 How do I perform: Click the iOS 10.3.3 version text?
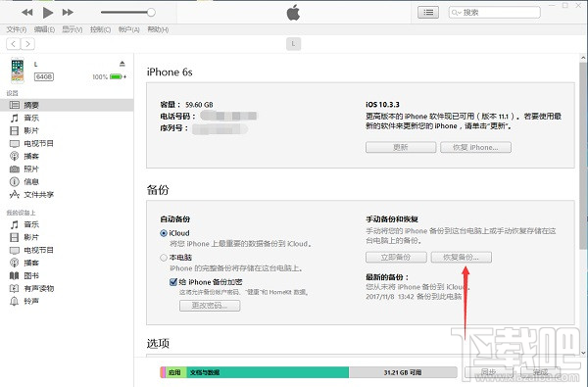382,105
